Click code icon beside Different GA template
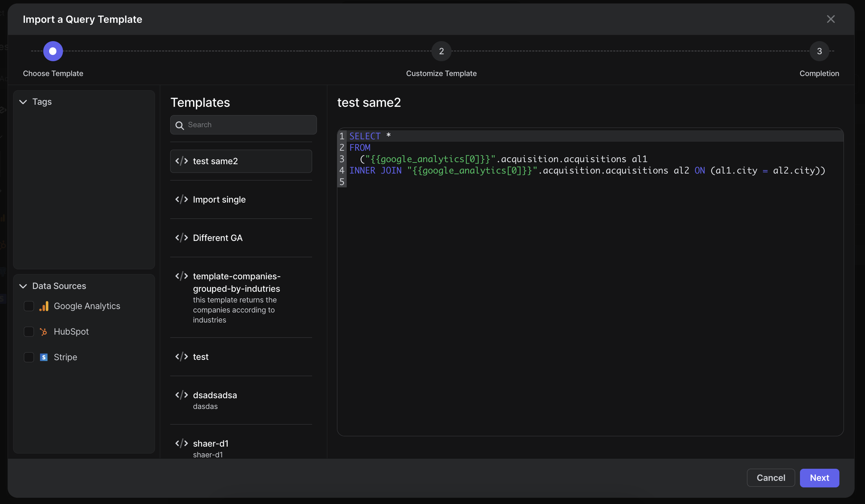The height and width of the screenshot is (504, 865). tap(182, 238)
